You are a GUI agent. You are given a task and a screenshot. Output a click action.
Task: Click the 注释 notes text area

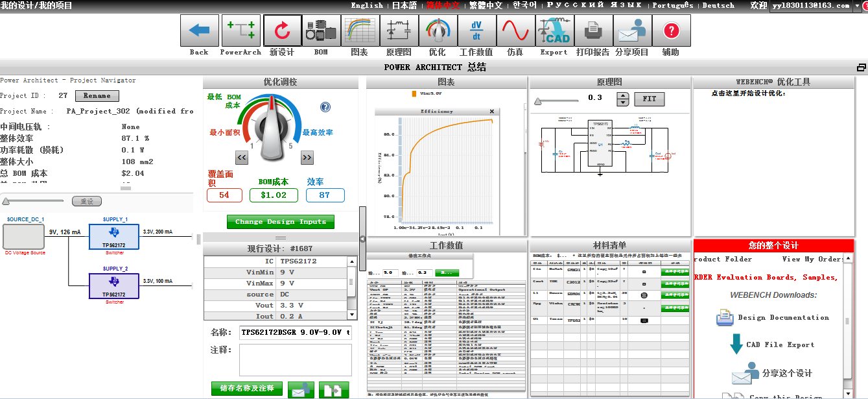pos(296,360)
